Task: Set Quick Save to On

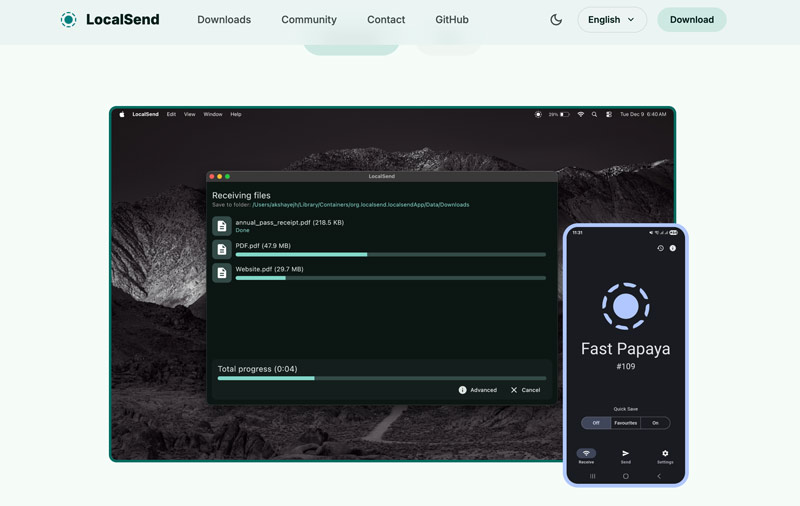Action: click(655, 423)
